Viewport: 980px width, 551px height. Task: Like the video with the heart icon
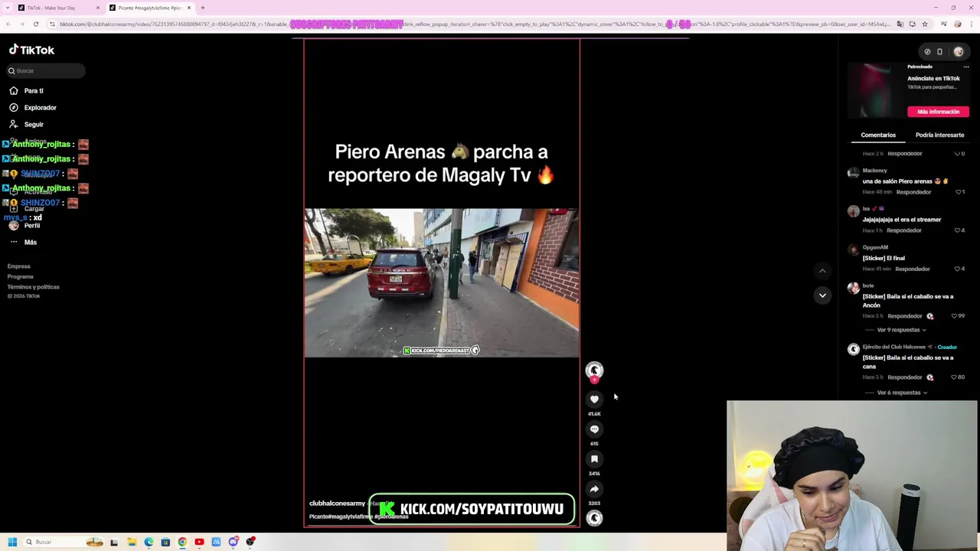tap(594, 399)
